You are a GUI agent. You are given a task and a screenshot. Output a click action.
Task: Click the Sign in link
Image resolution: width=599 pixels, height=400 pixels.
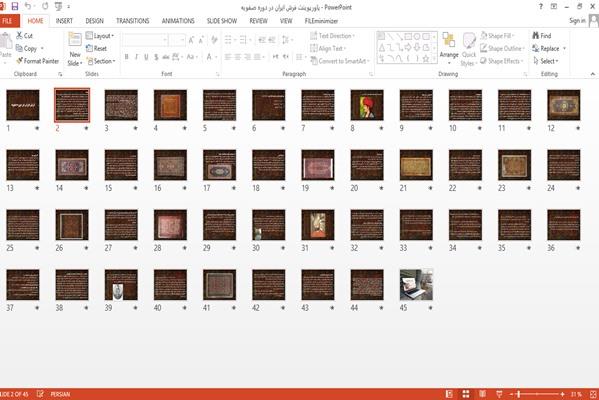tap(577, 21)
